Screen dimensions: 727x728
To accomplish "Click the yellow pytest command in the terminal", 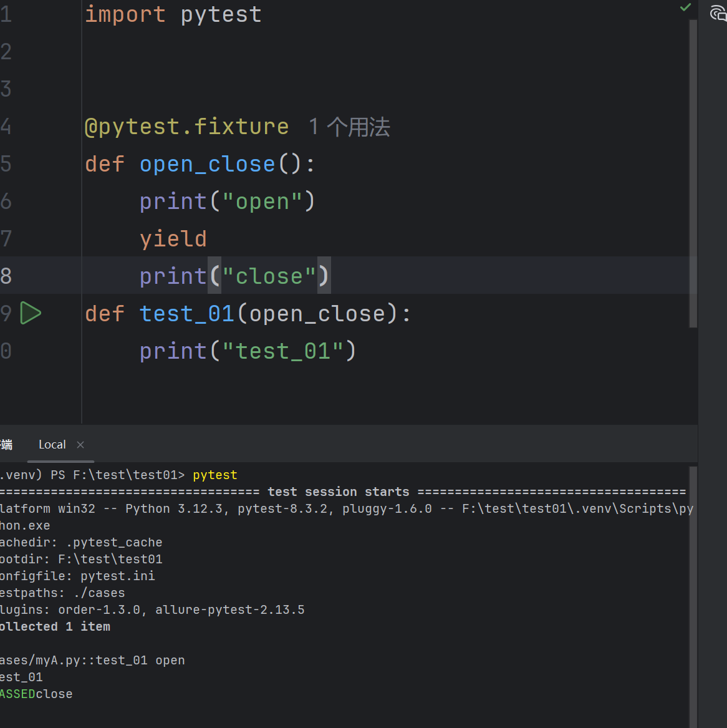I will (x=215, y=475).
